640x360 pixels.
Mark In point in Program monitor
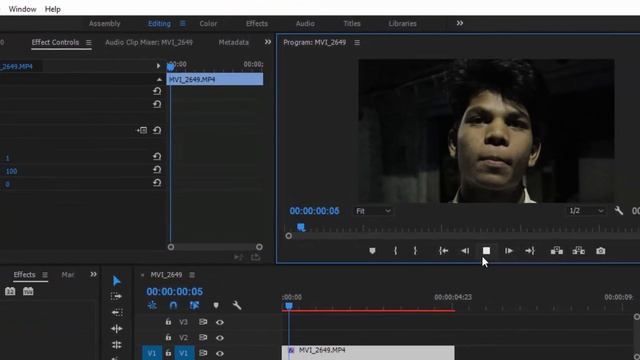pos(395,251)
